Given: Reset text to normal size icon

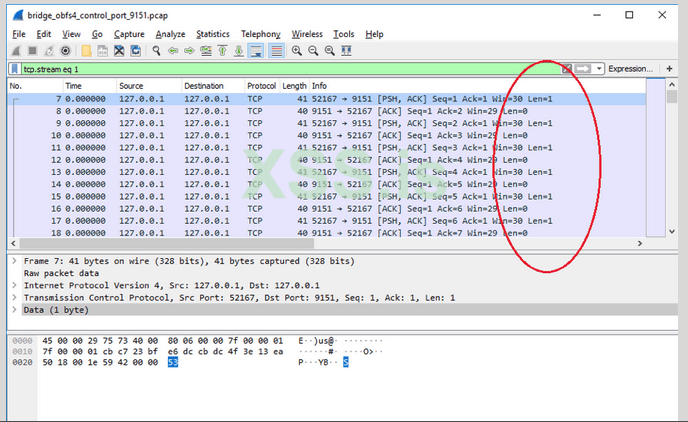Looking at the screenshot, I should pyautogui.click(x=330, y=51).
